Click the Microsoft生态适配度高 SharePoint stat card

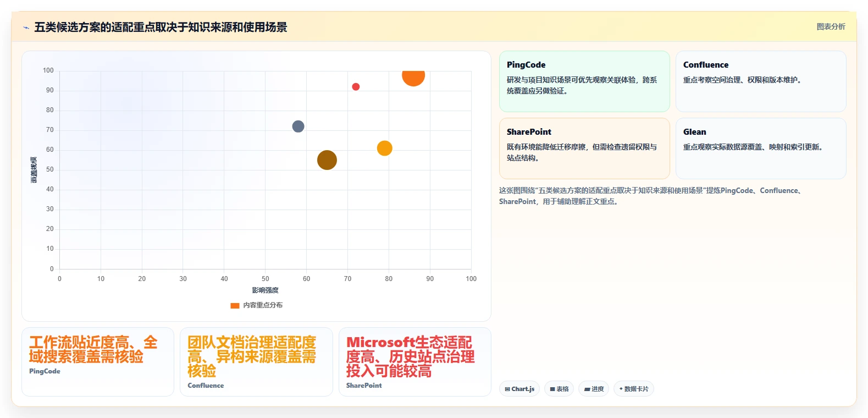415,362
